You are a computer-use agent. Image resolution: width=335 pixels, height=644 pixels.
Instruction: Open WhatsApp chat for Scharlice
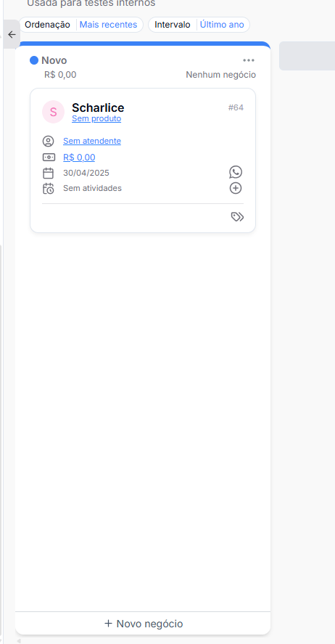click(236, 172)
